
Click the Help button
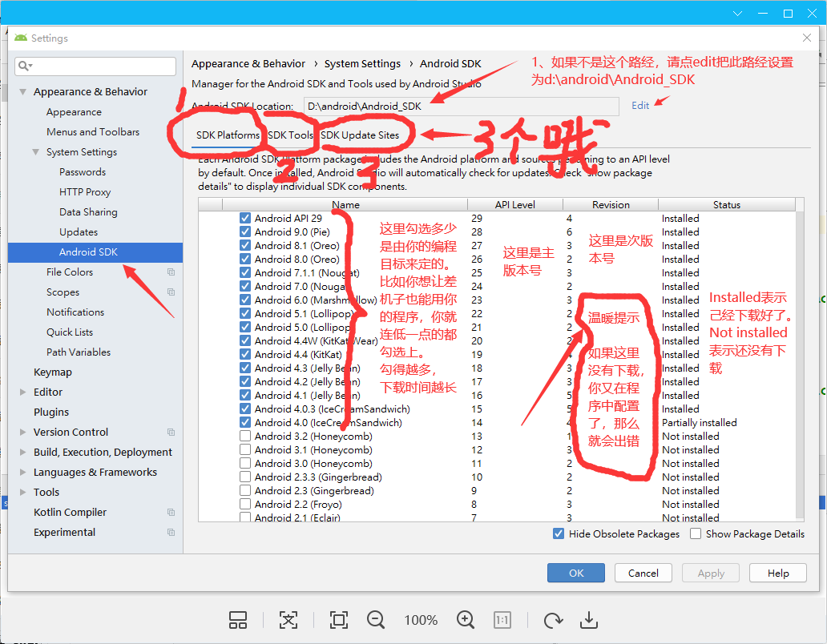coord(778,573)
